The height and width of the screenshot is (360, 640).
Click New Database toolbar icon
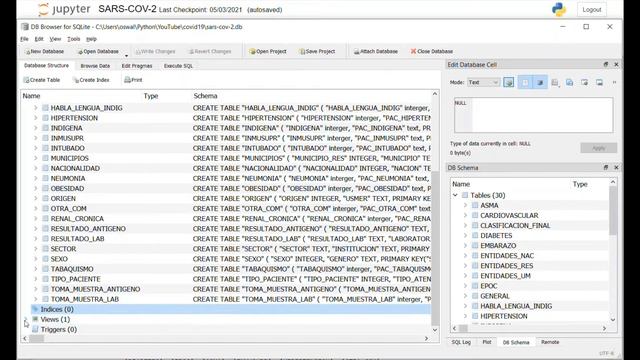[27, 52]
